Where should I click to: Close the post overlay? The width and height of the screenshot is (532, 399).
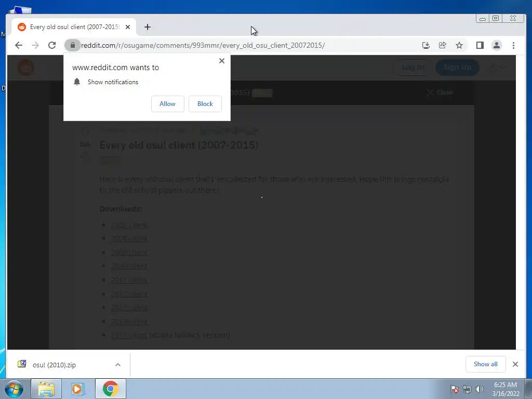click(440, 92)
